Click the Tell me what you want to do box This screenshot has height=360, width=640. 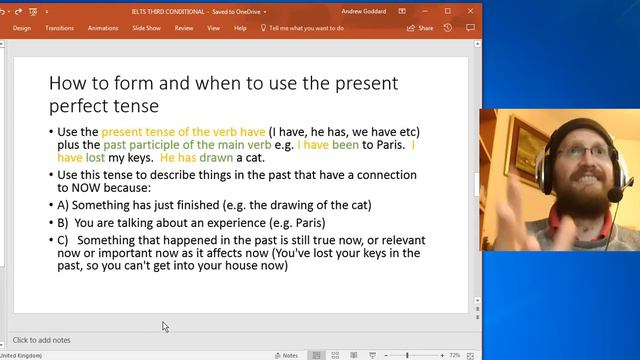coord(302,28)
